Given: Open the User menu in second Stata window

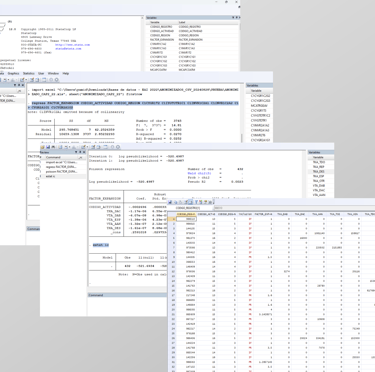Looking at the screenshot, I should pos(41,73).
